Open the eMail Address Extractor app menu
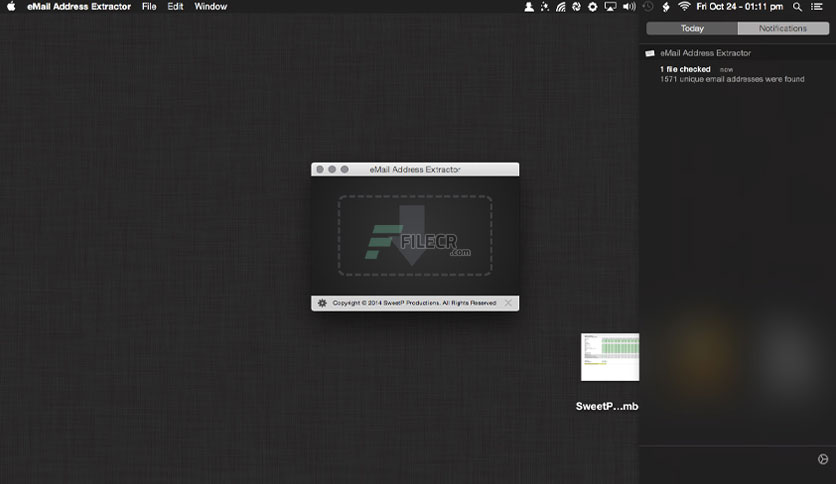The width and height of the screenshot is (836, 484). pos(79,6)
